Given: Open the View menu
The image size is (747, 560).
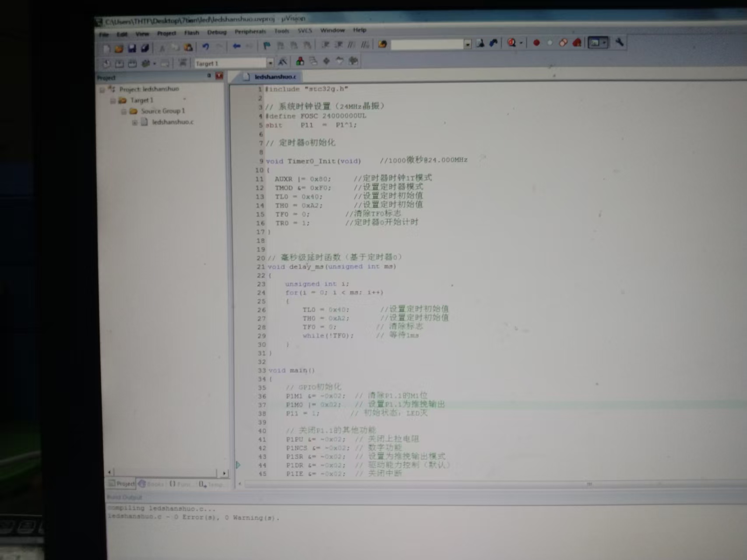Looking at the screenshot, I should click(142, 34).
